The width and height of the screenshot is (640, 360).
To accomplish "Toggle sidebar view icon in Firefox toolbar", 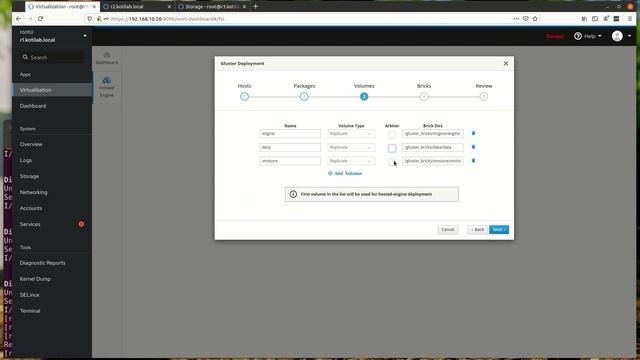I will pyautogui.click(x=595, y=19).
